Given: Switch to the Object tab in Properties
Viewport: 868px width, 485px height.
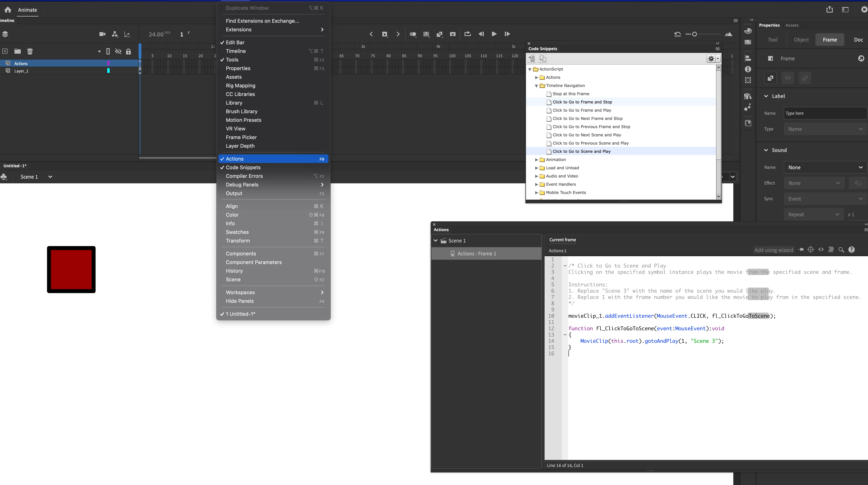Looking at the screenshot, I should (801, 40).
